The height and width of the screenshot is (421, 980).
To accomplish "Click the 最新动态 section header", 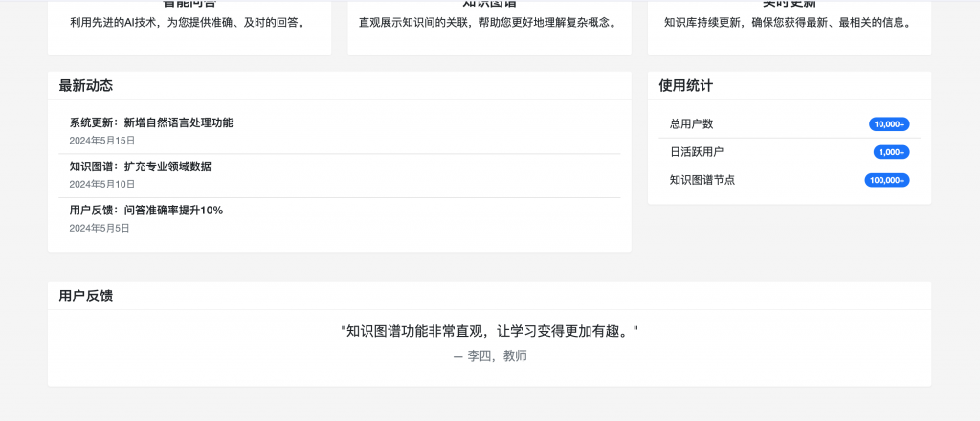I will point(86,85).
